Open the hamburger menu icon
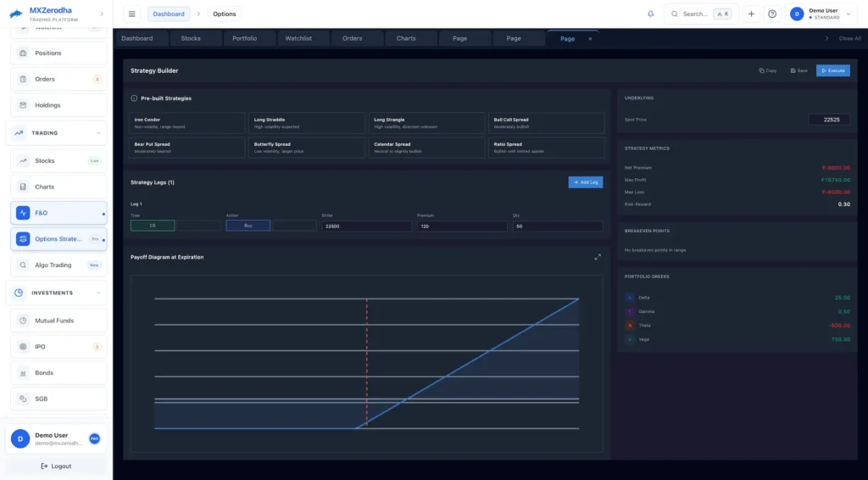 click(131, 14)
